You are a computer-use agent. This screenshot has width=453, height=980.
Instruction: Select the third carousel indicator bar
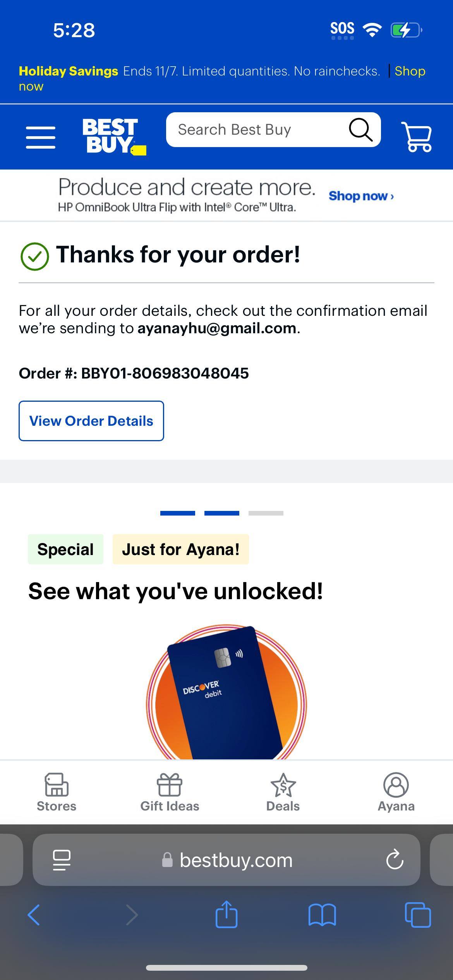pos(266,513)
